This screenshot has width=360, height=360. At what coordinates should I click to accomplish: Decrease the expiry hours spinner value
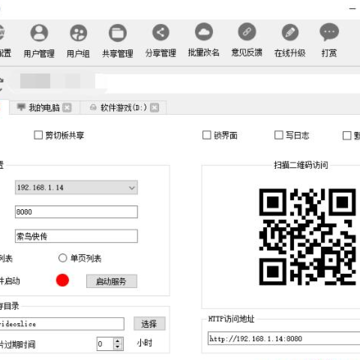click(117, 347)
